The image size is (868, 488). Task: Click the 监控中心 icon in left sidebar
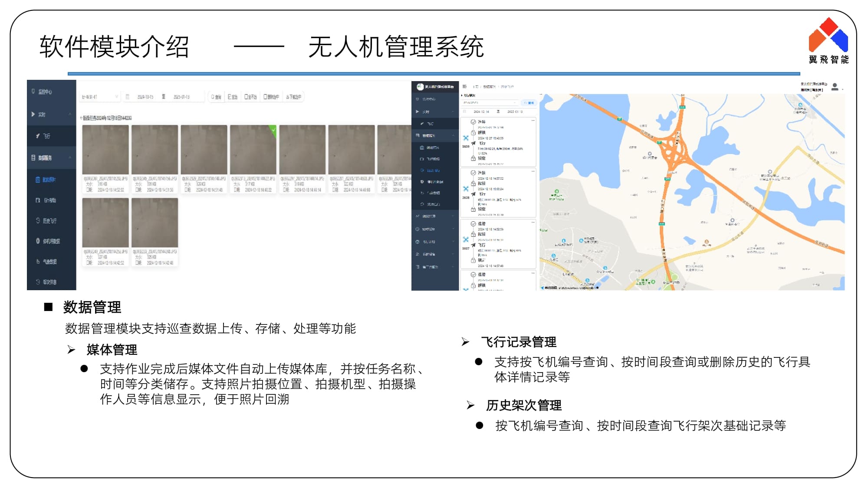click(x=33, y=92)
